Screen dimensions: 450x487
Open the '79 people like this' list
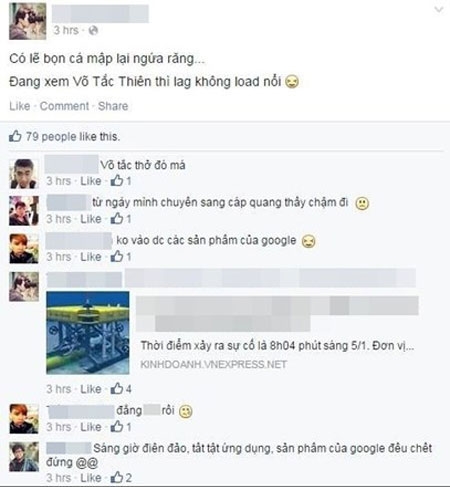click(x=73, y=137)
